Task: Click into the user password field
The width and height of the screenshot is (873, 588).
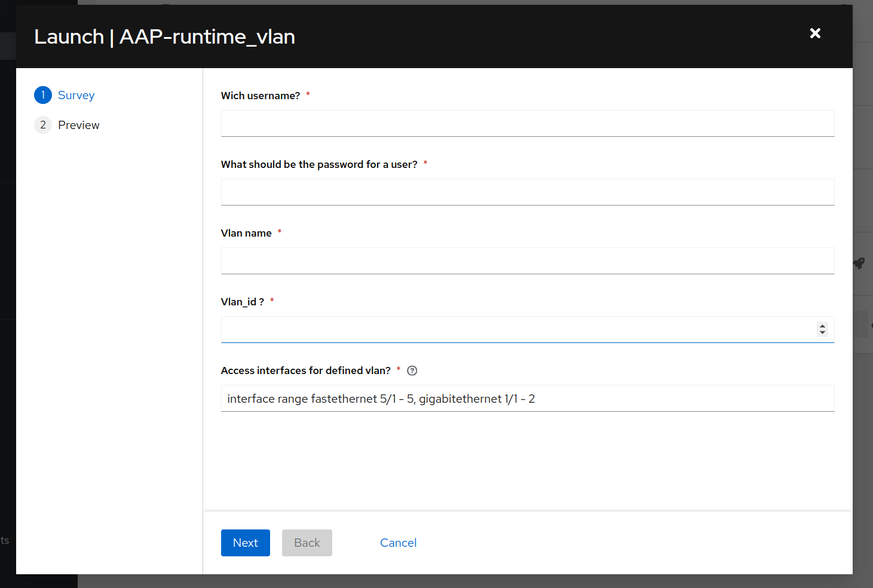Action: click(x=527, y=192)
